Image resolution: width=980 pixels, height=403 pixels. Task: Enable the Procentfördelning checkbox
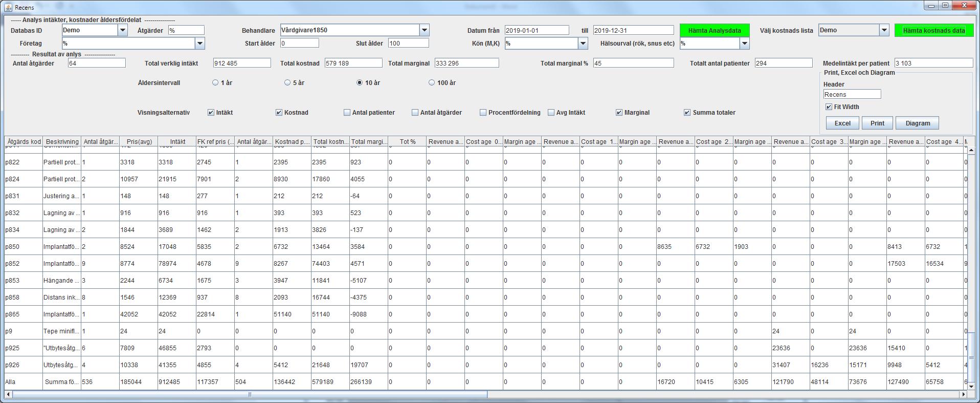coord(483,112)
